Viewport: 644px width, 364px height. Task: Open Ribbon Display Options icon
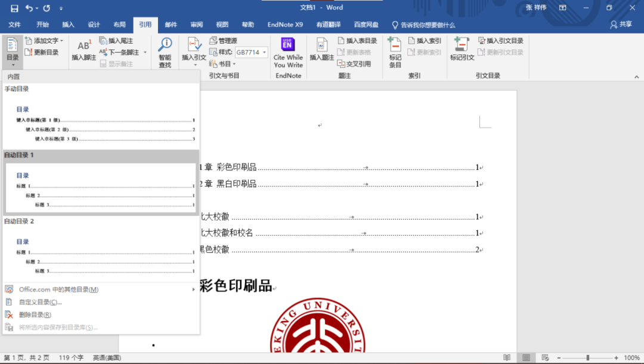coord(563,8)
